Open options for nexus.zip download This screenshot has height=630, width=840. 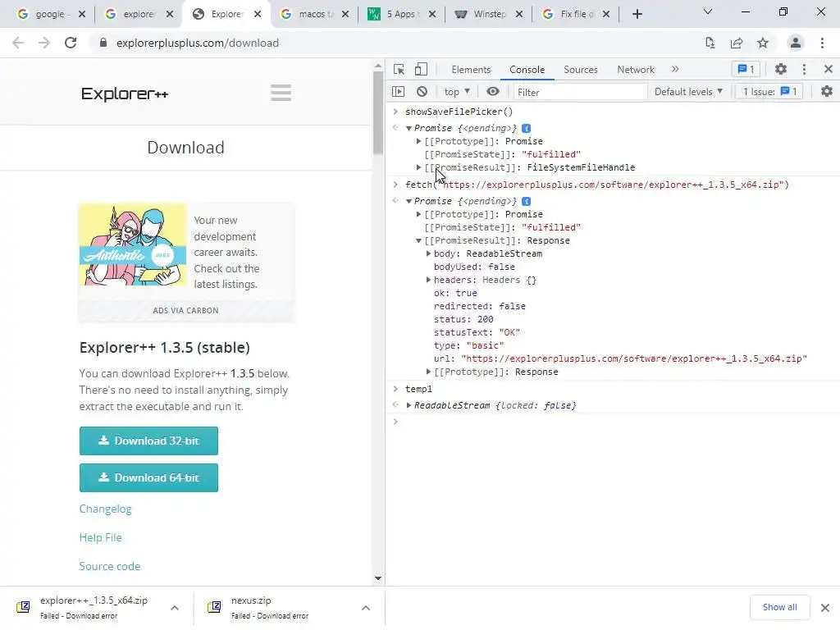366,608
